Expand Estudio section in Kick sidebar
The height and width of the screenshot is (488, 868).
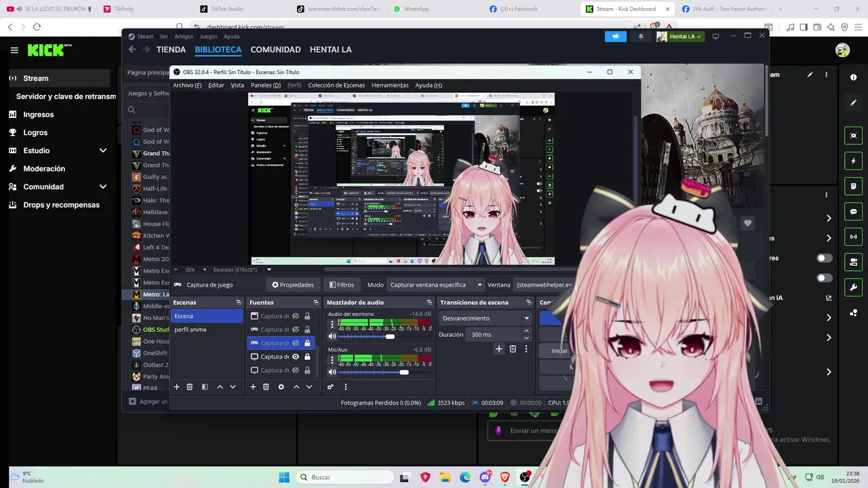[103, 150]
